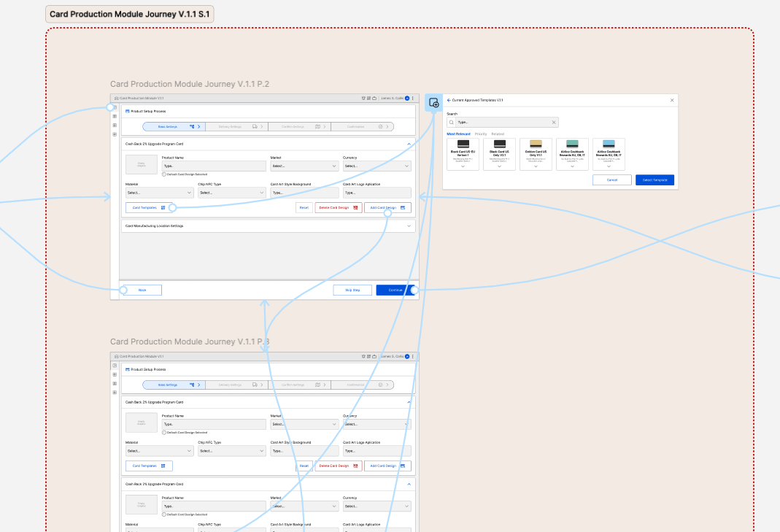780x532 pixels.
Task: Click the add-template icon beside the templates panel
Action: pyautogui.click(x=433, y=103)
